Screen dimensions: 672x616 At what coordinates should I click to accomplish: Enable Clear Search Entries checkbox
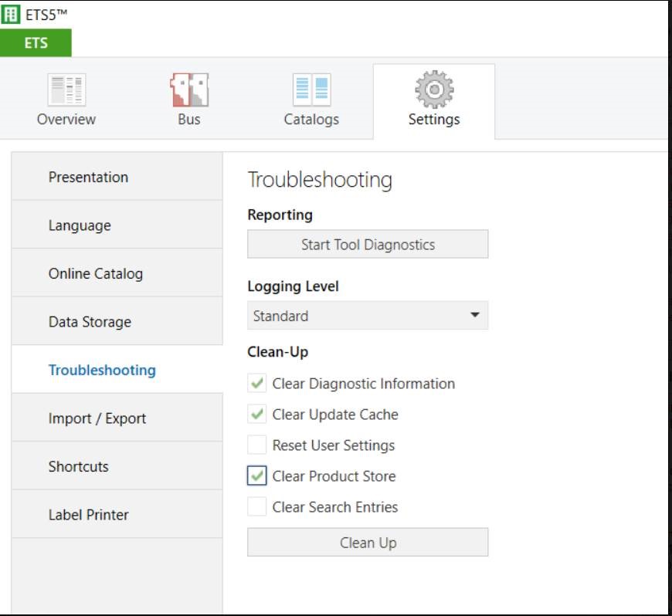click(x=257, y=507)
